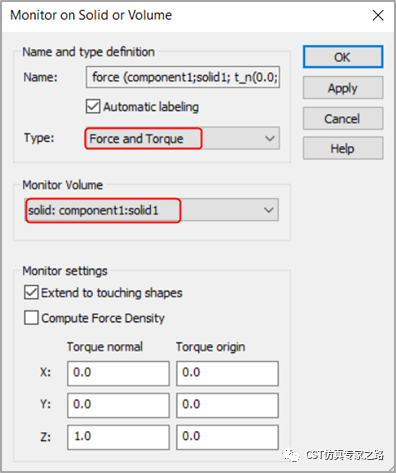Cancel the monitor dialog
This screenshot has width=396, height=473.
pos(343,118)
